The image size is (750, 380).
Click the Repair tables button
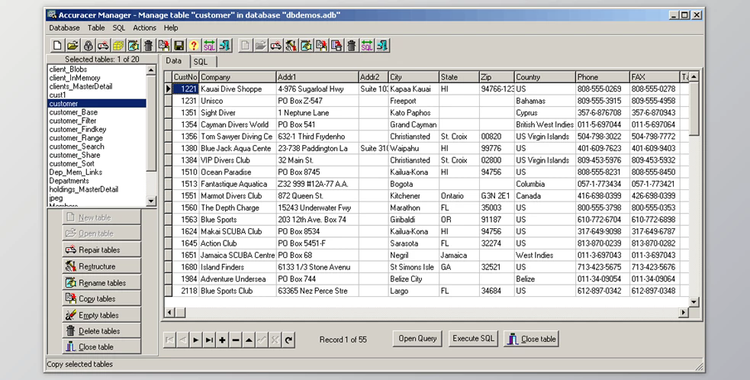click(101, 250)
